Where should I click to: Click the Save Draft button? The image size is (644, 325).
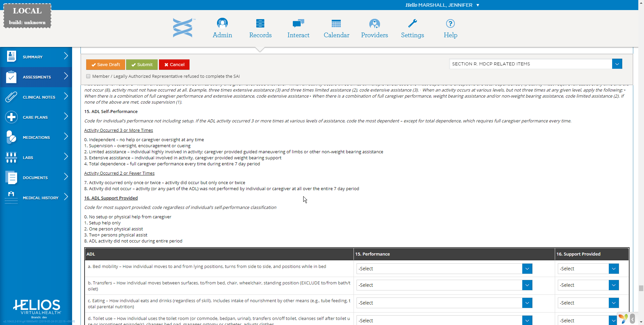[x=105, y=65]
